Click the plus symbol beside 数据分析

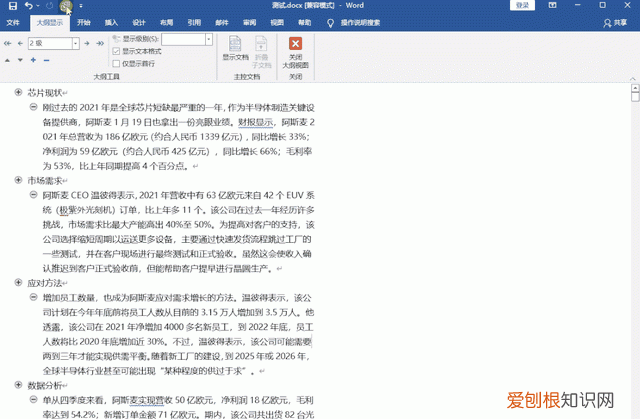point(18,385)
